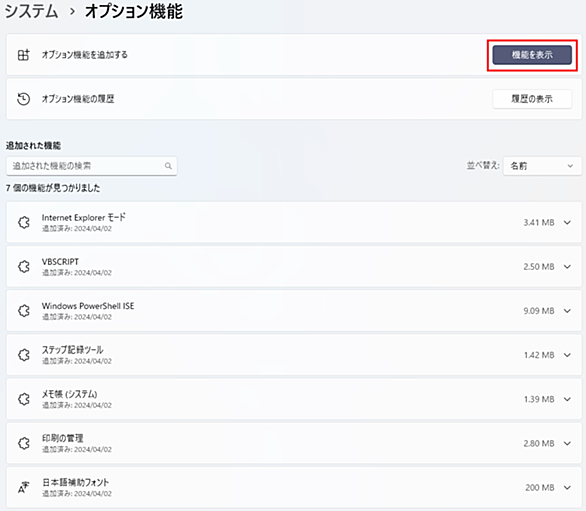Expand the Internet Explorer モード entry chevron

tap(567, 222)
